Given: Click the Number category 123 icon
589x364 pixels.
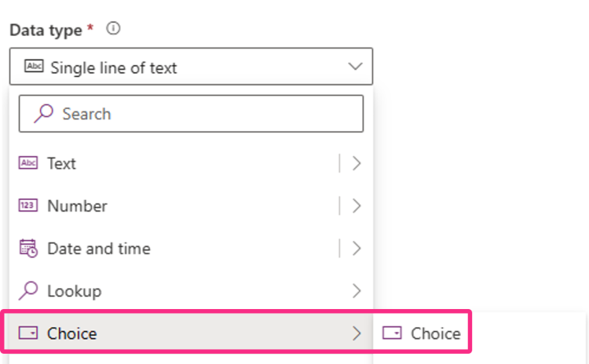Looking at the screenshot, I should pos(28,206).
